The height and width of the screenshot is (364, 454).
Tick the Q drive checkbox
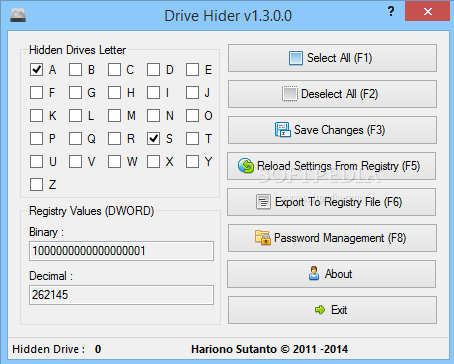coord(75,138)
